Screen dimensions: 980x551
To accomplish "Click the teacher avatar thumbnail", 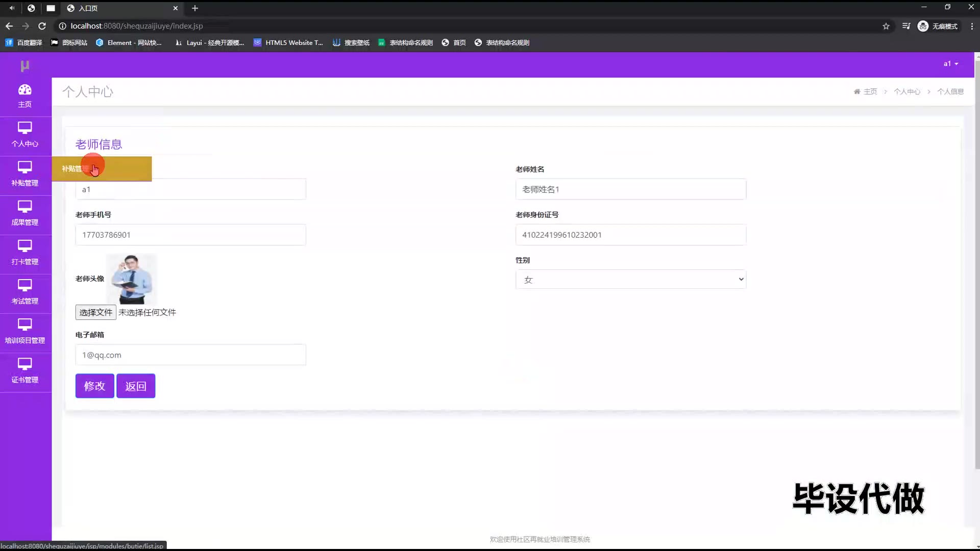I will tap(131, 279).
